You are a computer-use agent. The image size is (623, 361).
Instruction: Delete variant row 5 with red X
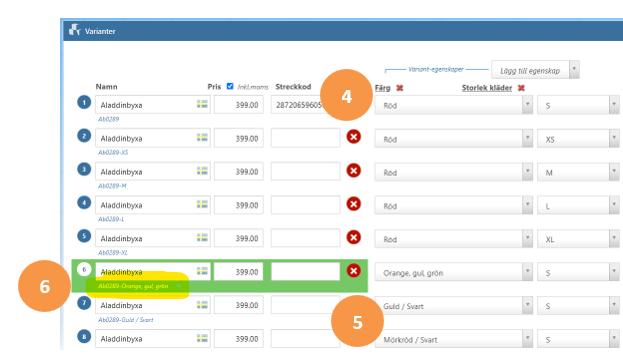point(354,237)
